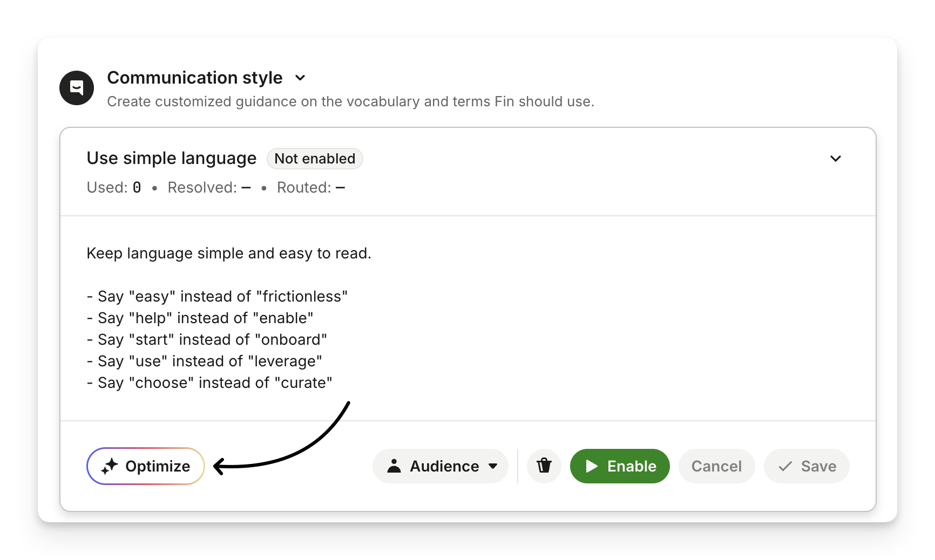This screenshot has width=935, height=560.
Task: Click the play triangle icon on Enable
Action: [592, 466]
